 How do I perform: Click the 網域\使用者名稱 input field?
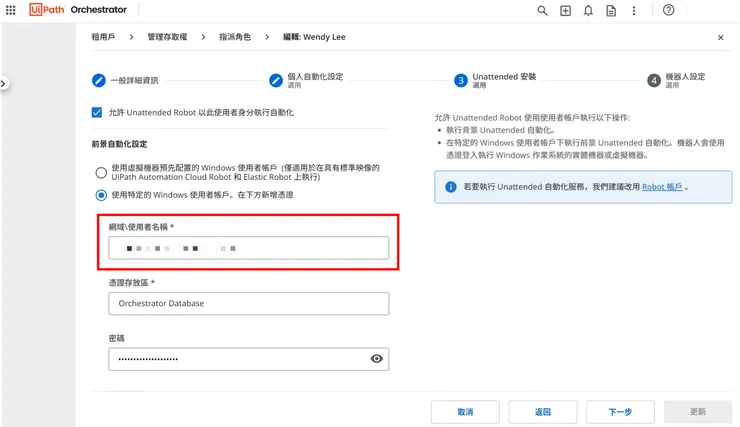pyautogui.click(x=249, y=248)
